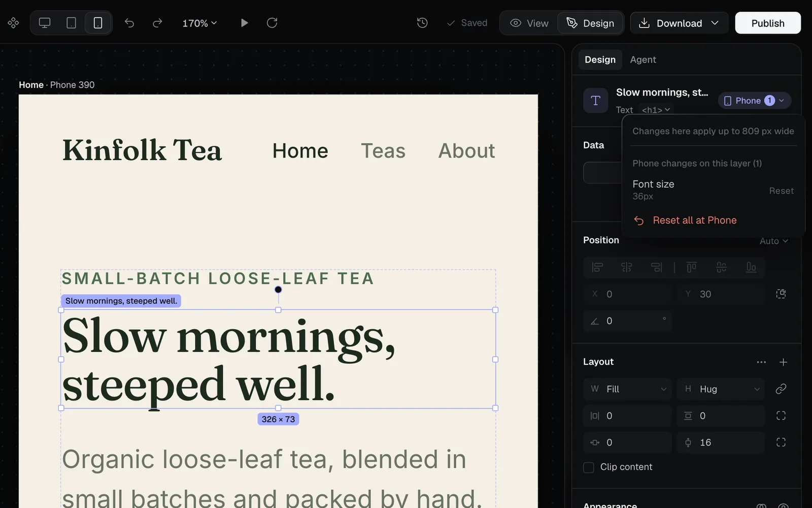
Task: Publish the site
Action: point(768,23)
